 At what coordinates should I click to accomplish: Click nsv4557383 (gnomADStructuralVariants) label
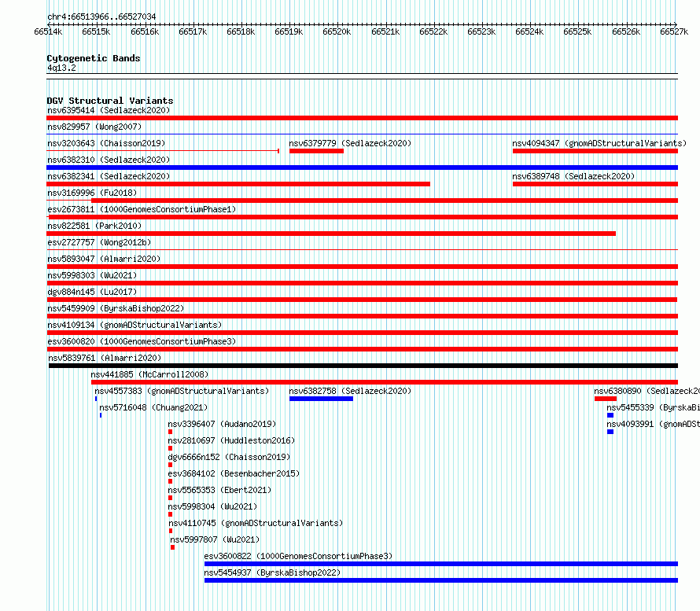tap(182, 391)
